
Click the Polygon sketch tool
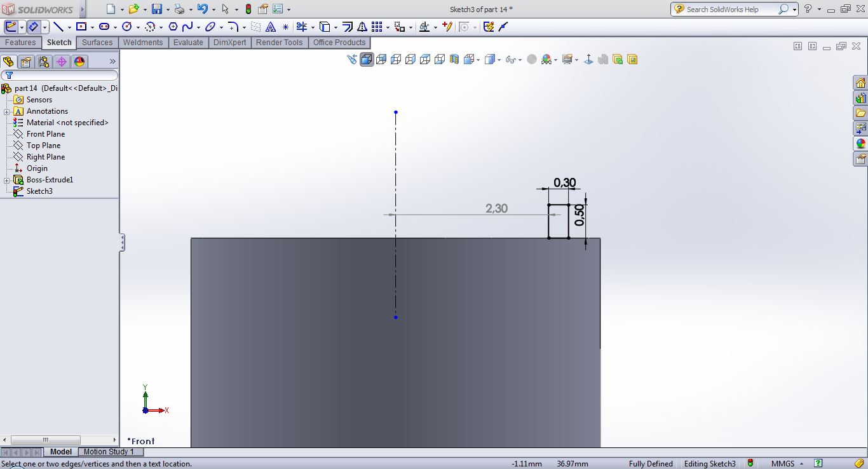point(173,27)
